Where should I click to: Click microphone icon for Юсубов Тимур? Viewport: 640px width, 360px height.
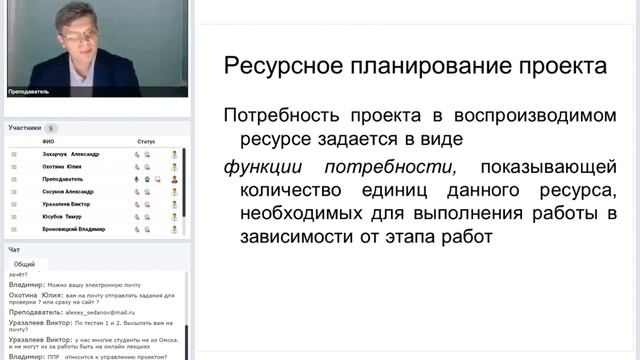click(137, 217)
